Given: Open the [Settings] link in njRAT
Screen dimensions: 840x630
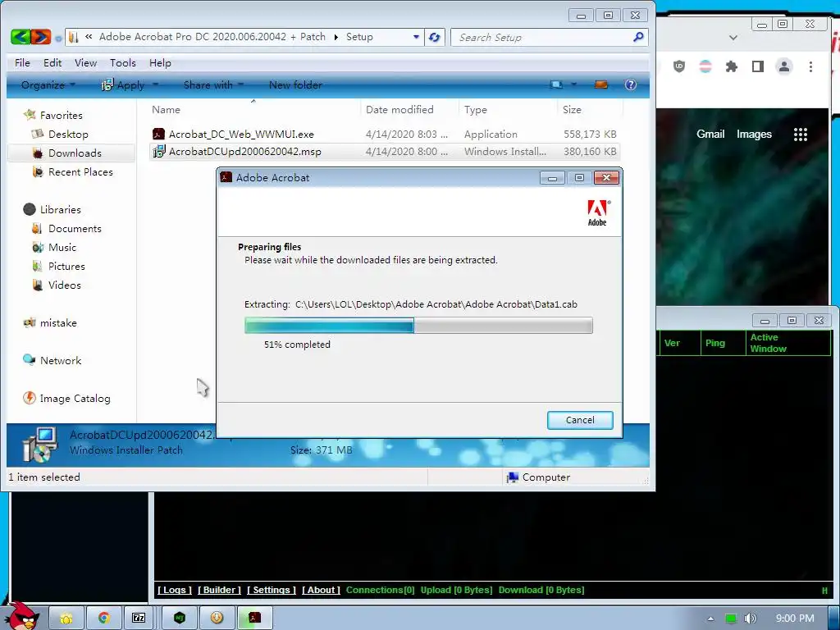Looking at the screenshot, I should pos(272,590).
